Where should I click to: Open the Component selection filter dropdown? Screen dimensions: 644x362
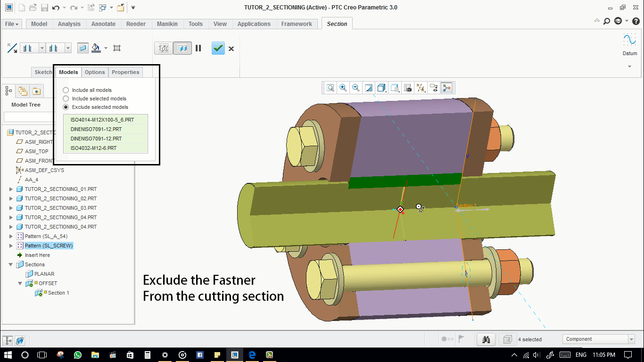pyautogui.click(x=631, y=339)
